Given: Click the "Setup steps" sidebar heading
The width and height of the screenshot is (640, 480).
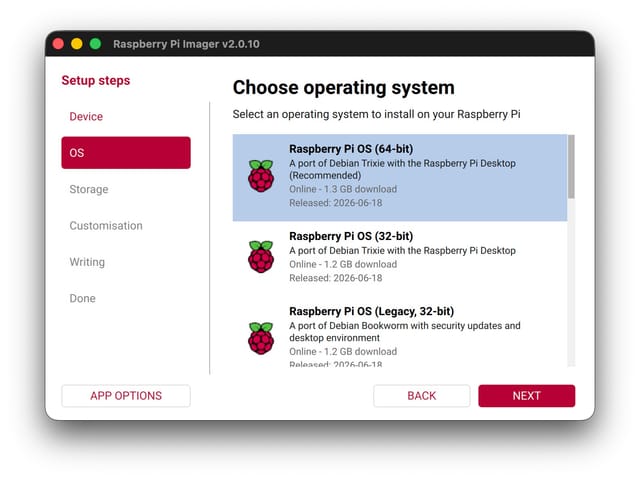Looking at the screenshot, I should (x=96, y=80).
